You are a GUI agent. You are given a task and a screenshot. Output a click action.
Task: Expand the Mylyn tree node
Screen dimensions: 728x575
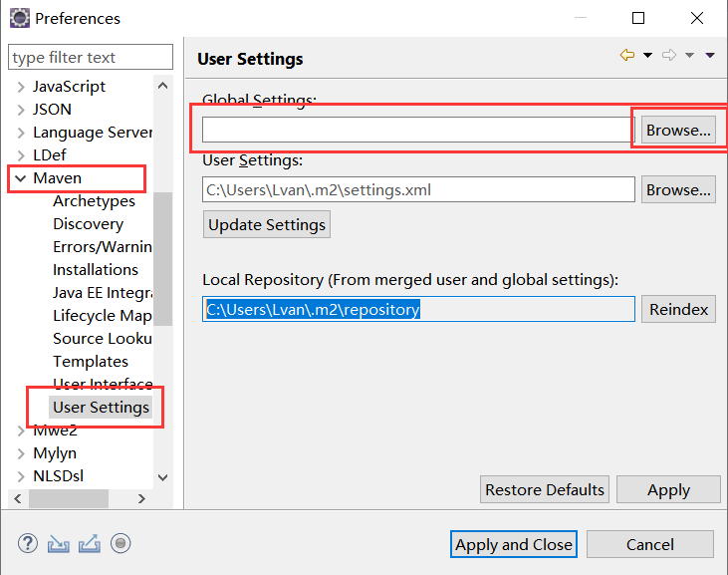point(21,453)
